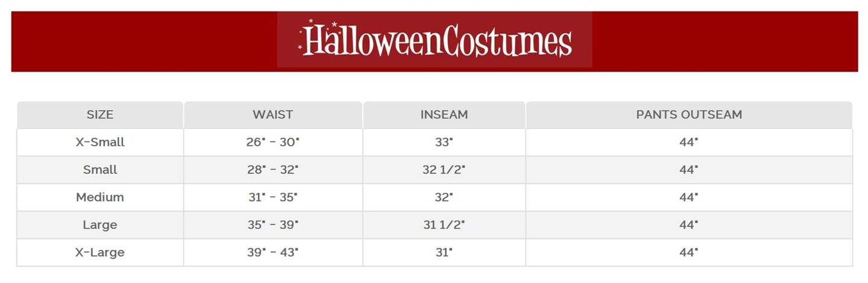The height and width of the screenshot is (283, 868).
Task: Select the Small size row label
Action: [100, 170]
